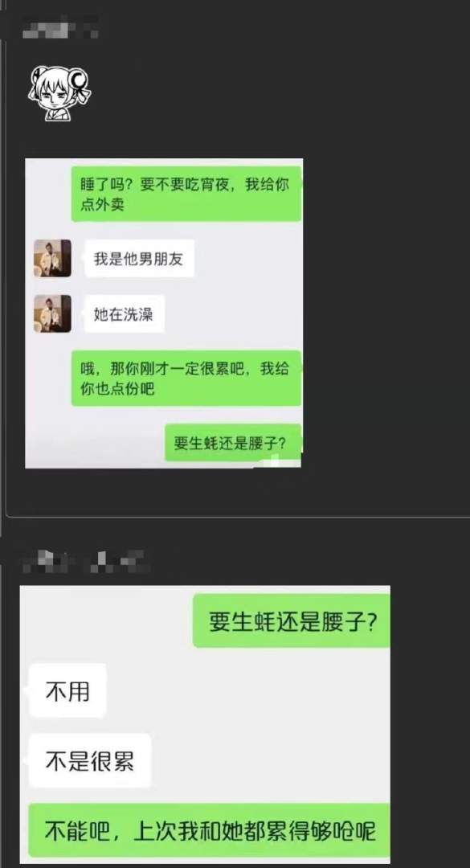Click the smaller 要生蚝还是腰子? bubble in the first screenshot
Viewport: 470px width, 868px height.
(x=233, y=443)
